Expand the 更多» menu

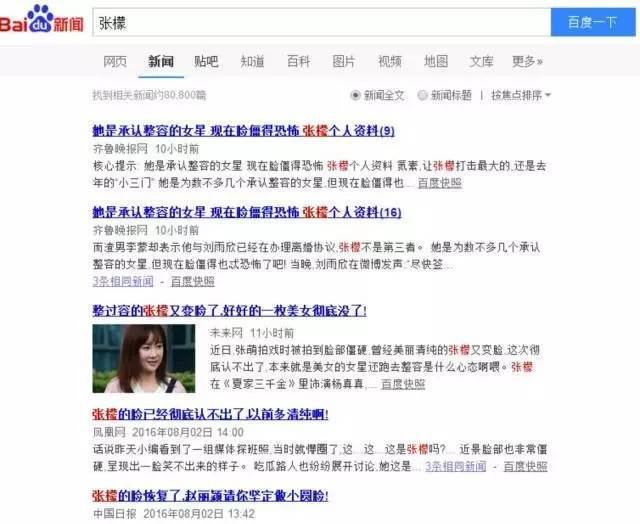coord(527,62)
